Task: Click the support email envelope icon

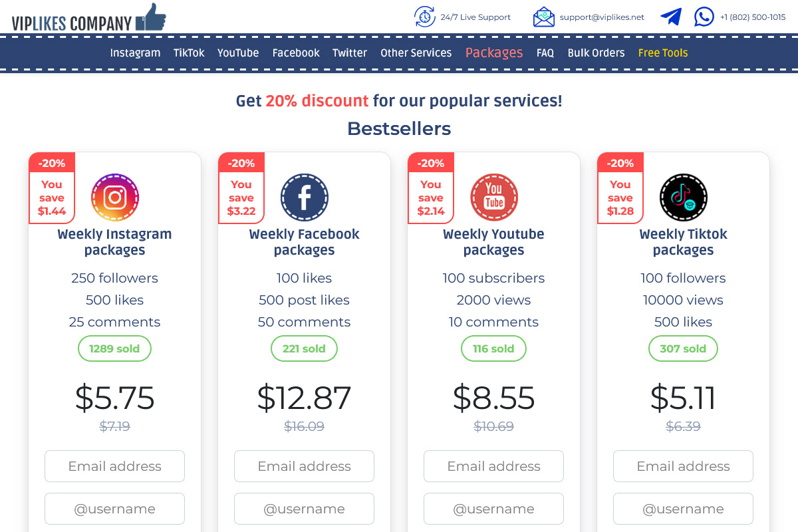Action: pos(543,17)
